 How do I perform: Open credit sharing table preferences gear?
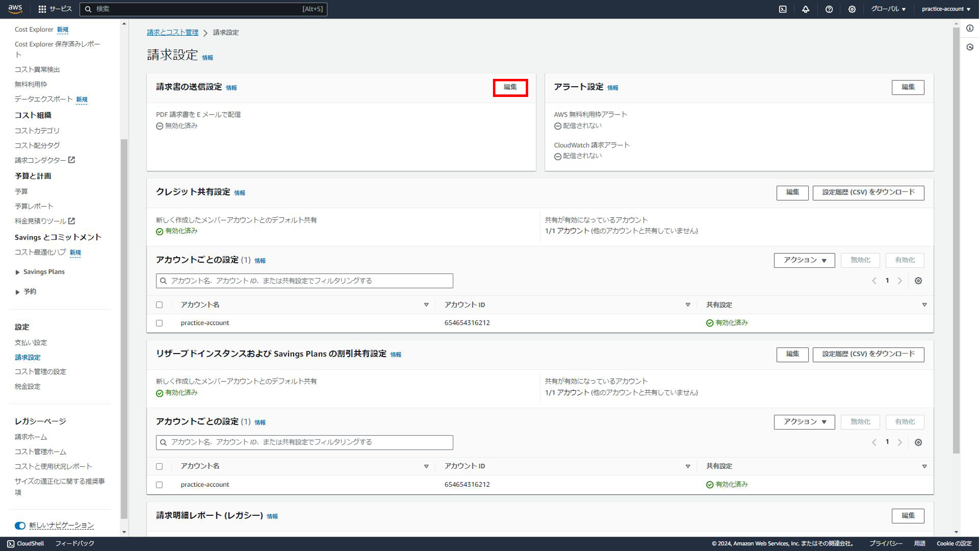pyautogui.click(x=918, y=281)
